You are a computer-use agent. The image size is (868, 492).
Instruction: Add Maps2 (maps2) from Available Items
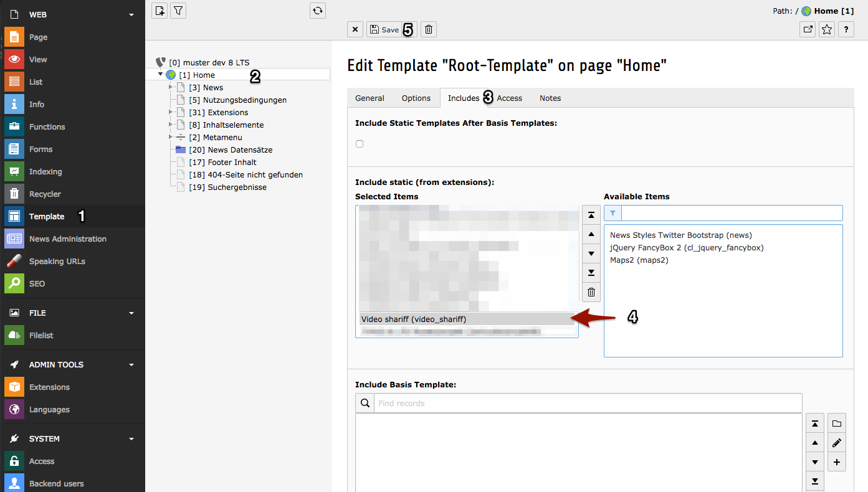[639, 260]
